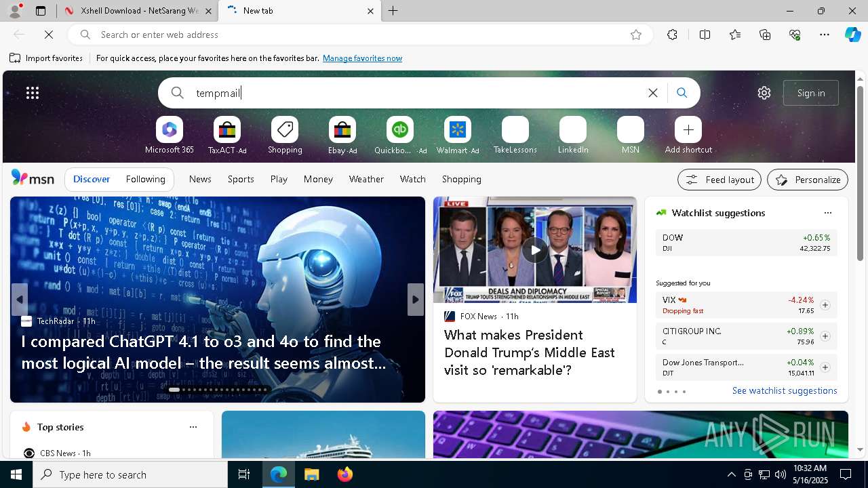Open the split screen icon
The height and width of the screenshot is (488, 868).
point(705,35)
